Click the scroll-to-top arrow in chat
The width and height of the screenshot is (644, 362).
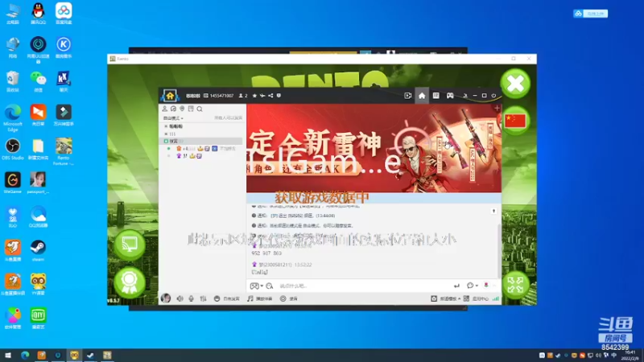493,211
